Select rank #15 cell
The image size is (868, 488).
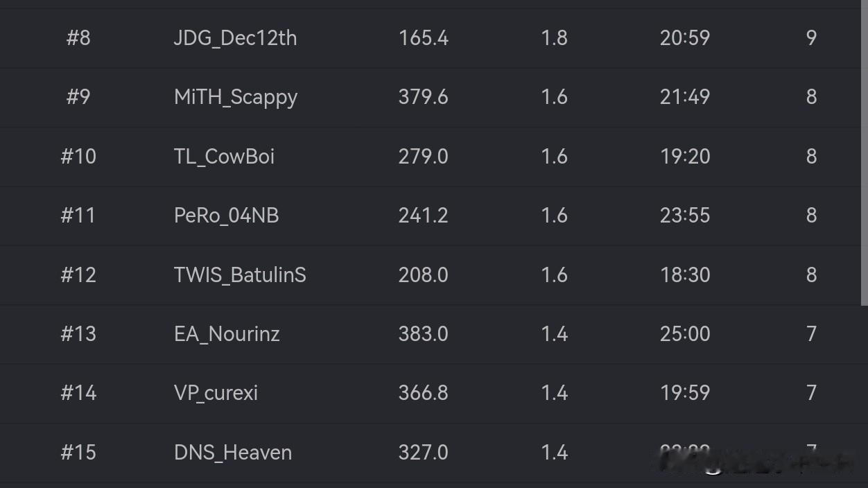click(78, 453)
